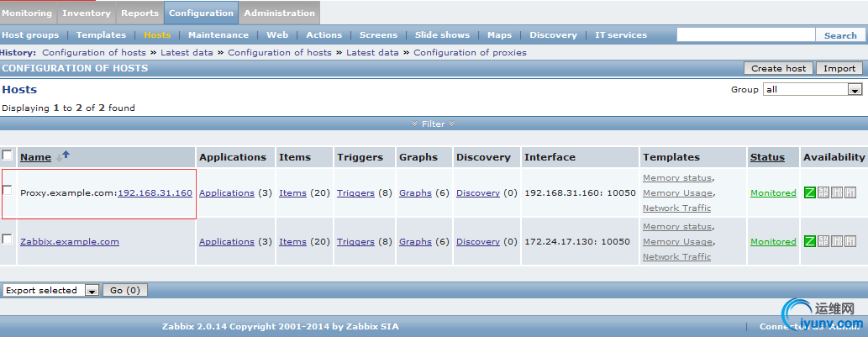The height and width of the screenshot is (337, 868).
Task: Open Network Traffic template in Proxy row
Action: [676, 208]
